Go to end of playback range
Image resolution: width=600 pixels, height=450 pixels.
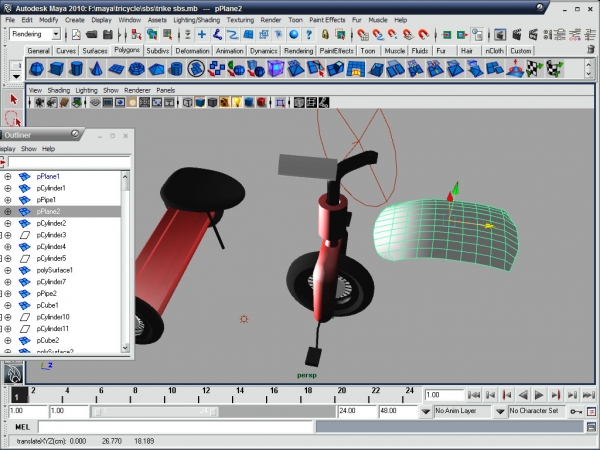(589, 395)
